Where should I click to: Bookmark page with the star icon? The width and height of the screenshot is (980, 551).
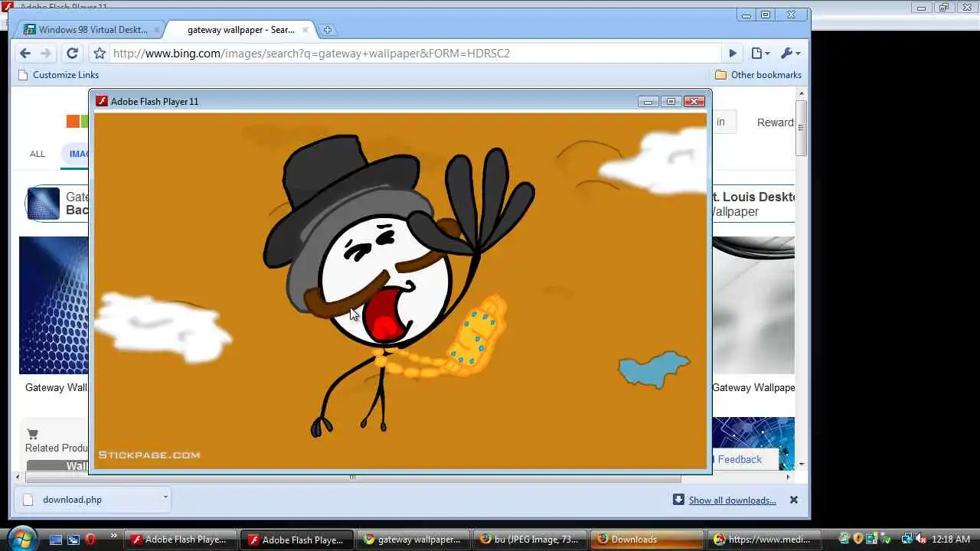click(x=100, y=53)
